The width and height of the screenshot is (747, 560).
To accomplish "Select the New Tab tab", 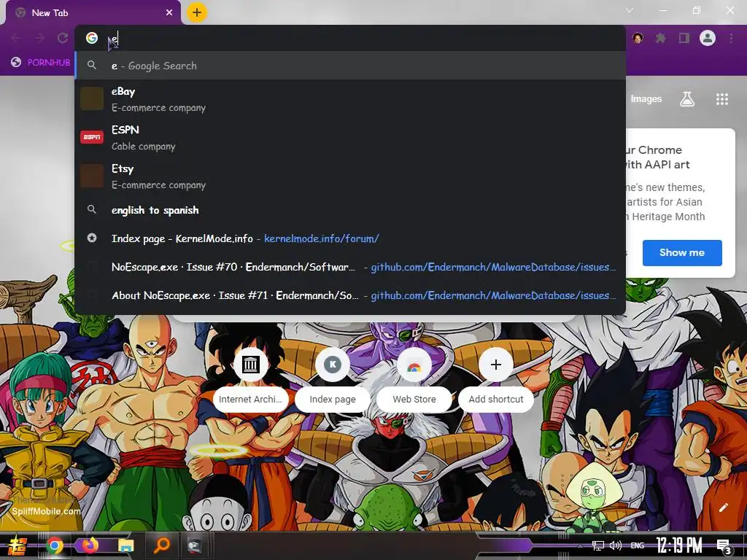I will [94, 13].
